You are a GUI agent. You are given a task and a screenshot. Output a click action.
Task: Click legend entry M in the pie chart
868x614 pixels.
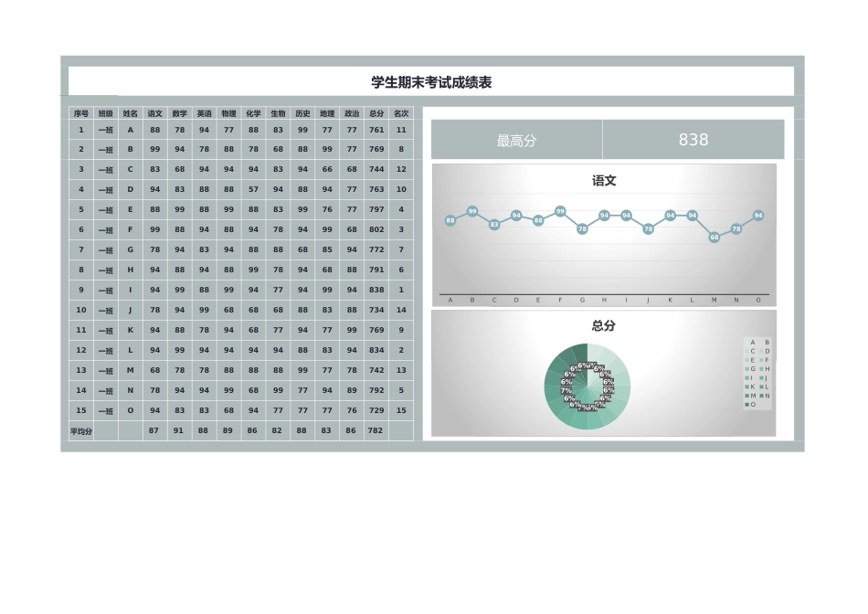tap(751, 396)
